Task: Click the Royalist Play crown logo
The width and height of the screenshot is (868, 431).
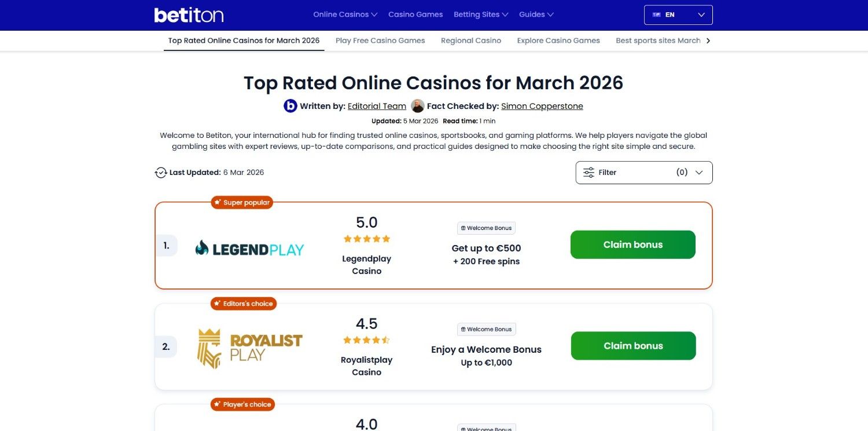Action: [208, 348]
